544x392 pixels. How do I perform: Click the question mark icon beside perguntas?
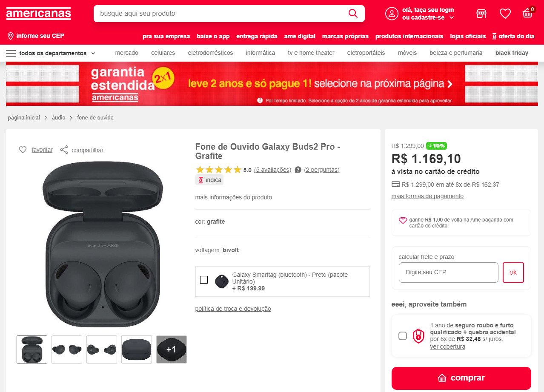[x=298, y=170]
